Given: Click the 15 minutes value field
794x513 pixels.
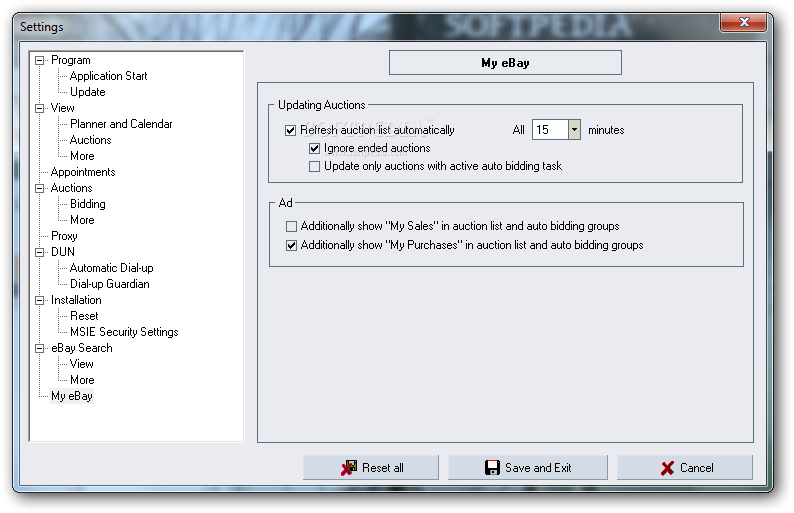Looking at the screenshot, I should (x=550, y=130).
